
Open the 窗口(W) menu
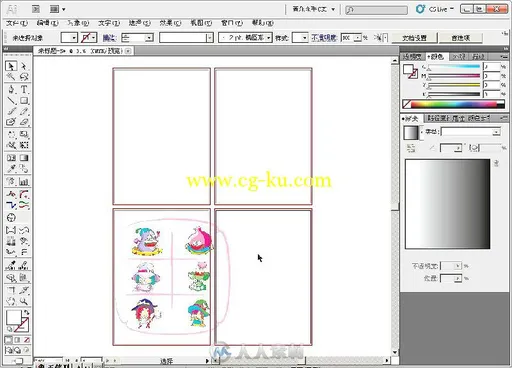(232, 23)
